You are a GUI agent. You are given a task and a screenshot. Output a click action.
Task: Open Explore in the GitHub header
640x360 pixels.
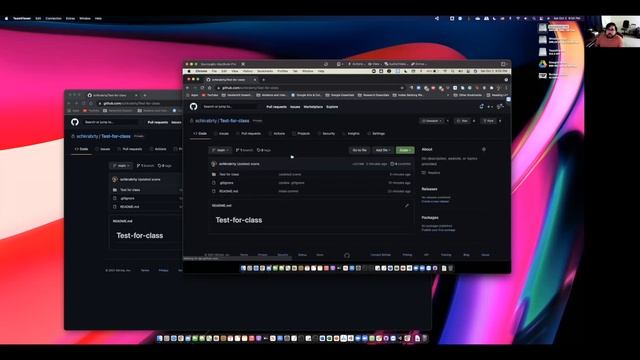(x=332, y=107)
